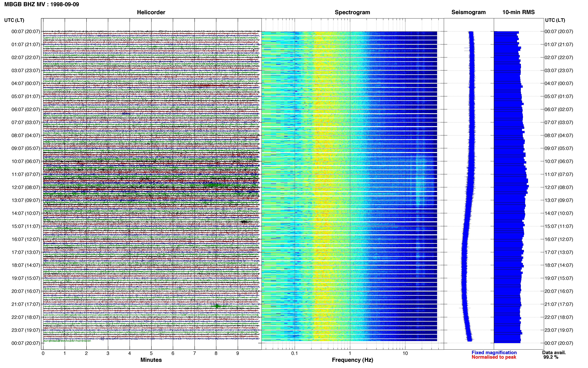This screenshot has width=588, height=368.
Task: Select the 'Helicorder' panel heading
Action: coord(151,12)
